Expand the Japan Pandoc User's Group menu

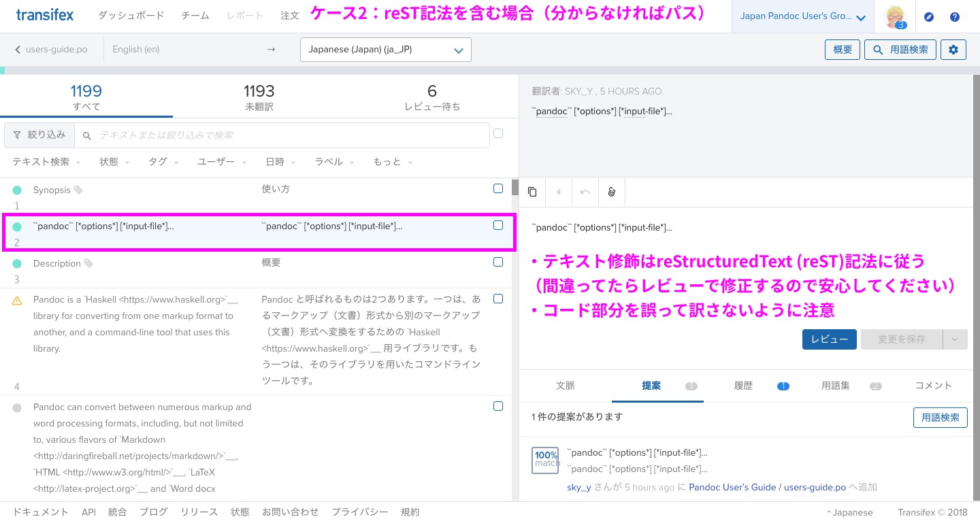803,17
